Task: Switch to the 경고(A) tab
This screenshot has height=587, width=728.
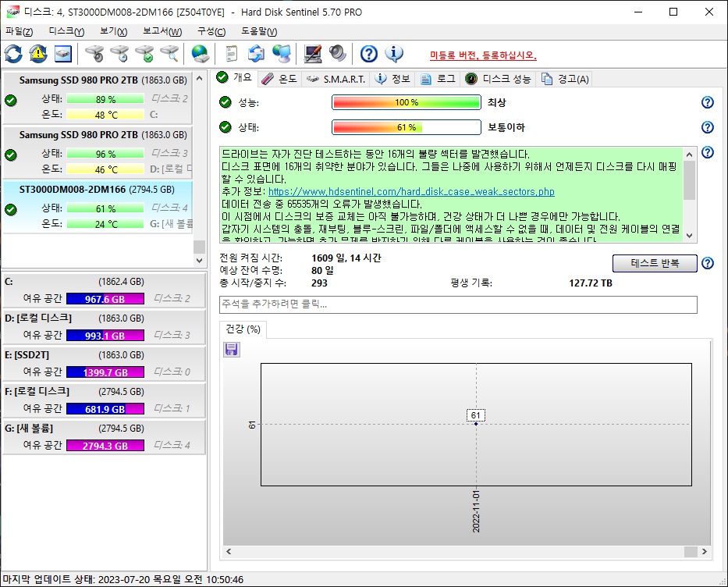Action: point(565,79)
